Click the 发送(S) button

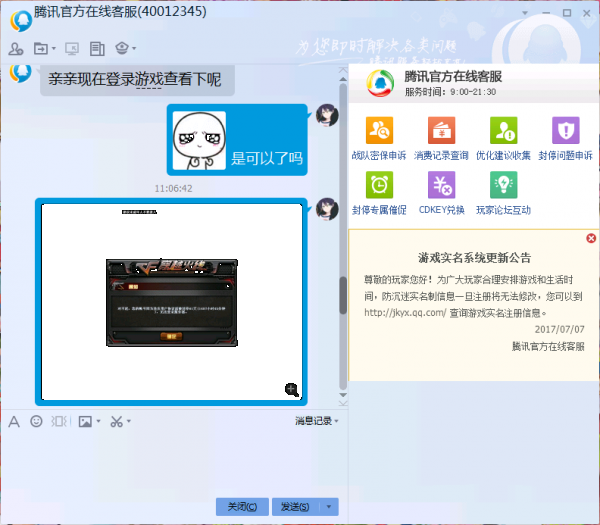click(x=295, y=507)
